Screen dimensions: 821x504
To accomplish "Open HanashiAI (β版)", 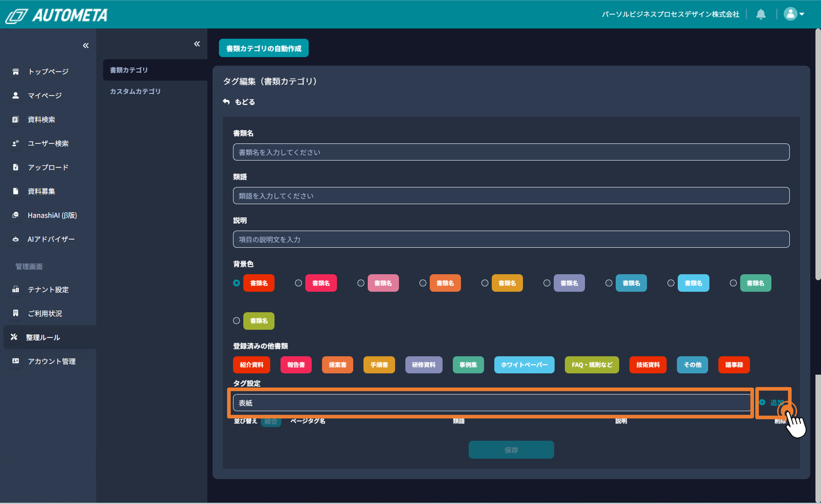I will (52, 215).
